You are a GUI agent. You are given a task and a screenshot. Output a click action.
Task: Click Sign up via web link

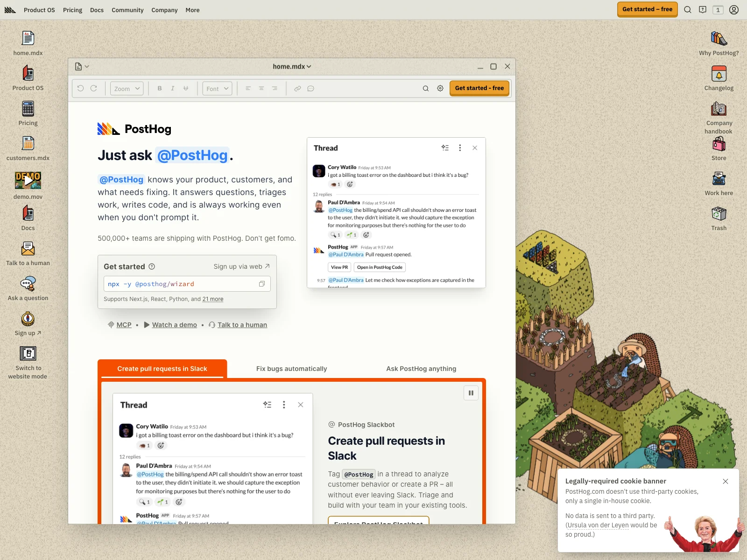[x=242, y=266]
